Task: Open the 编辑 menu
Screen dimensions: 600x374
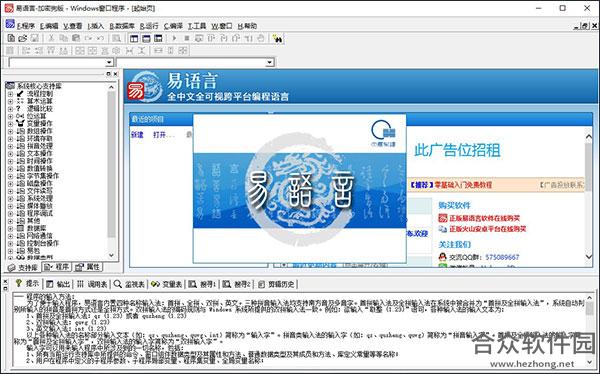Action: pos(49,26)
